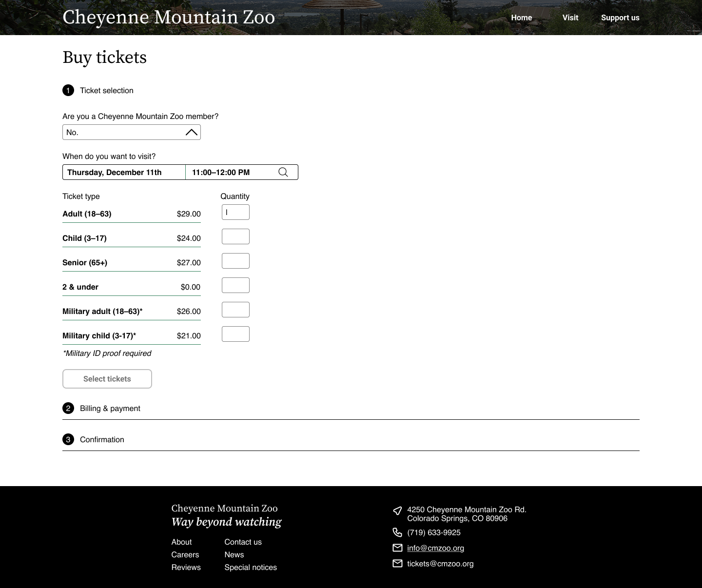
Task: Click the phone icon in footer
Action: click(397, 532)
